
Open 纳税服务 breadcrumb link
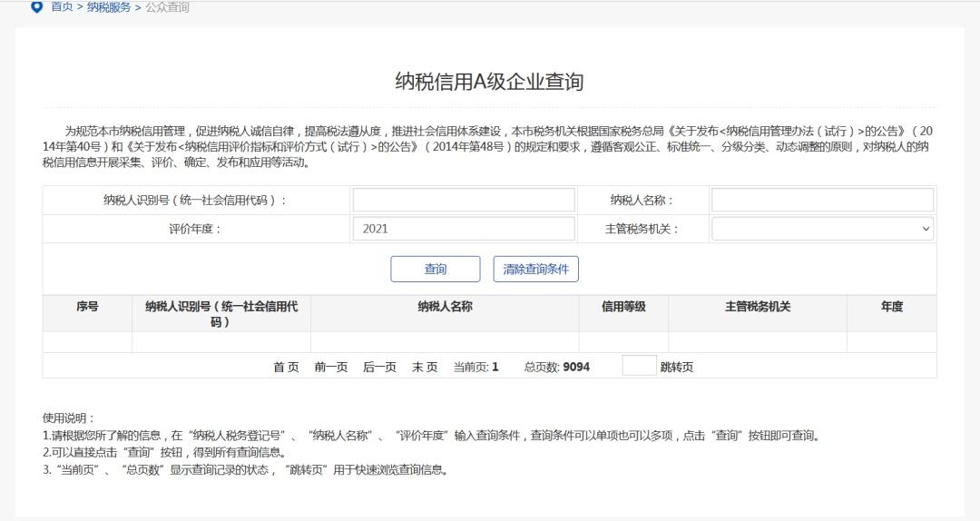pyautogui.click(x=109, y=7)
